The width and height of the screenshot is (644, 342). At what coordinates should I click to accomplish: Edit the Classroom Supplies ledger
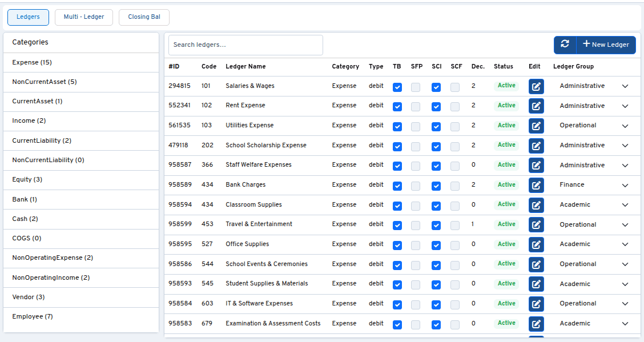coord(536,205)
